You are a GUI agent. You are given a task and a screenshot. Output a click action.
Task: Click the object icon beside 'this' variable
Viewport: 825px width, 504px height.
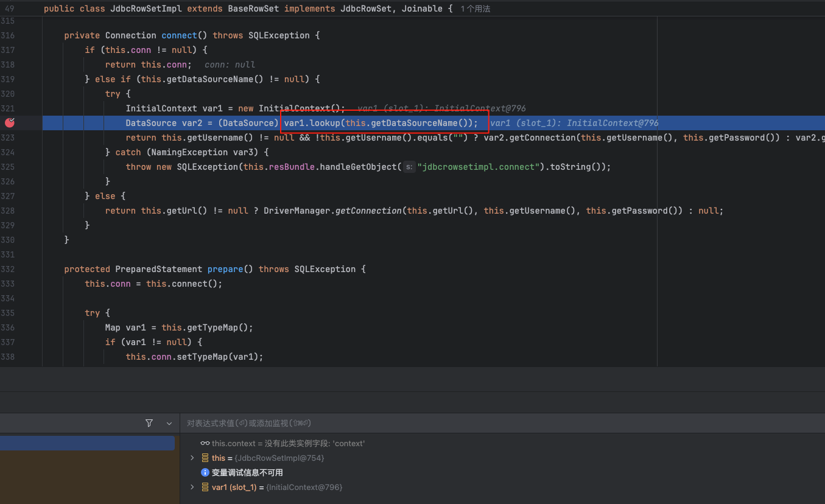205,458
